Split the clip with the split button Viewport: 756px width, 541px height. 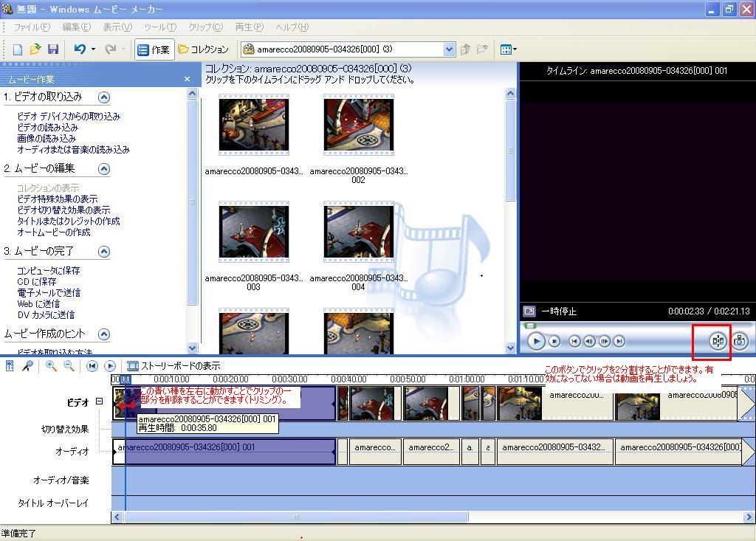click(x=718, y=341)
